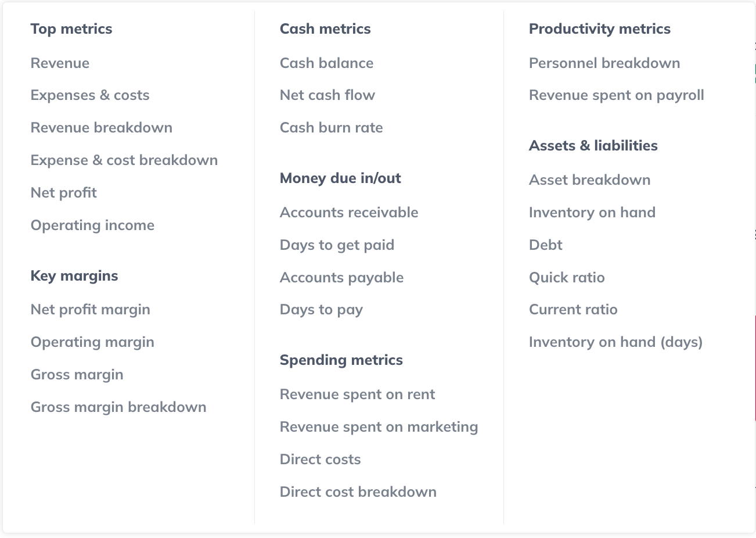Check the Quick ratio metric
The image size is (756, 538).
[x=567, y=278]
